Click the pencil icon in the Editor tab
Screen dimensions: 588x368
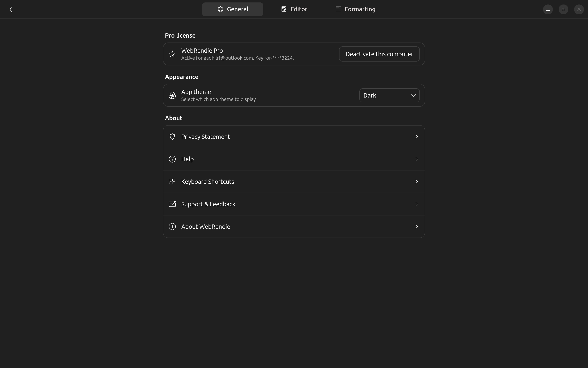coord(284,9)
